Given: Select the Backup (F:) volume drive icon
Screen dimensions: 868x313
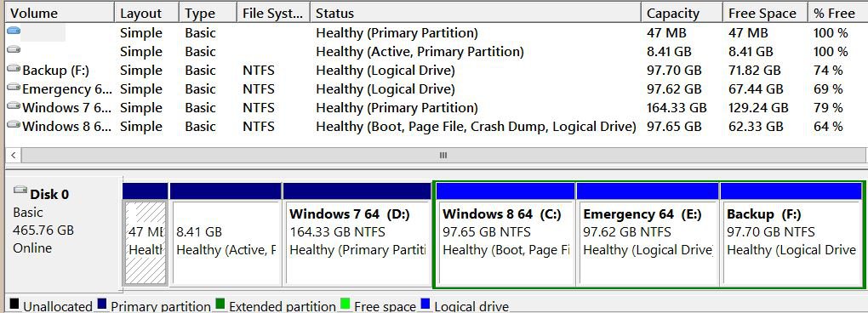Looking at the screenshot, I should [14, 69].
